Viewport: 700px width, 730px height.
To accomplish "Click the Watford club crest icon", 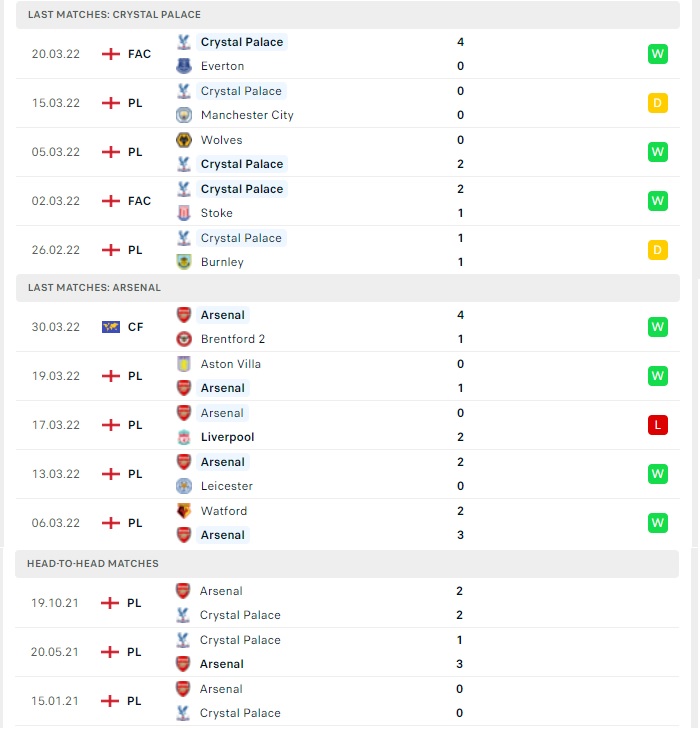I will point(184,511).
